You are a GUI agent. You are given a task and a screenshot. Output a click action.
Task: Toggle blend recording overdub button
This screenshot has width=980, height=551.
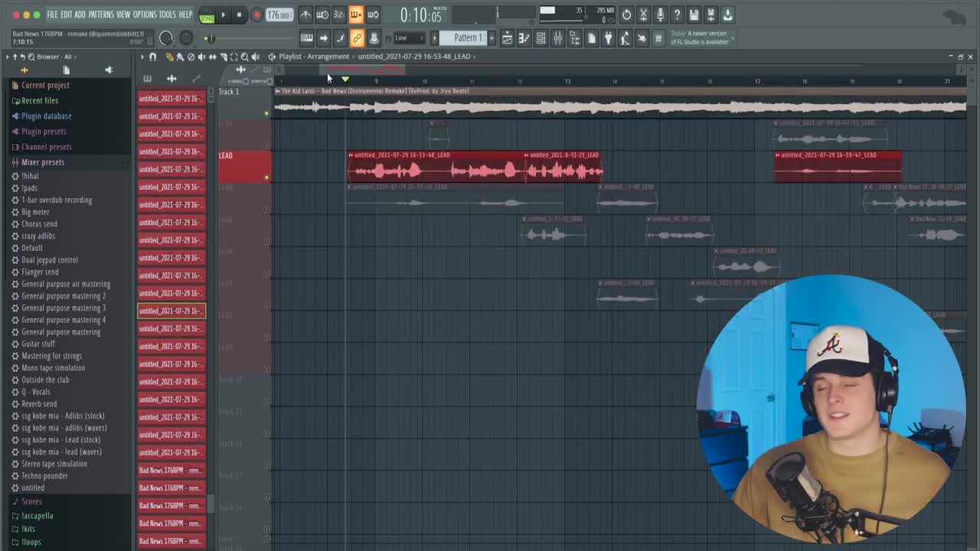pos(356,15)
